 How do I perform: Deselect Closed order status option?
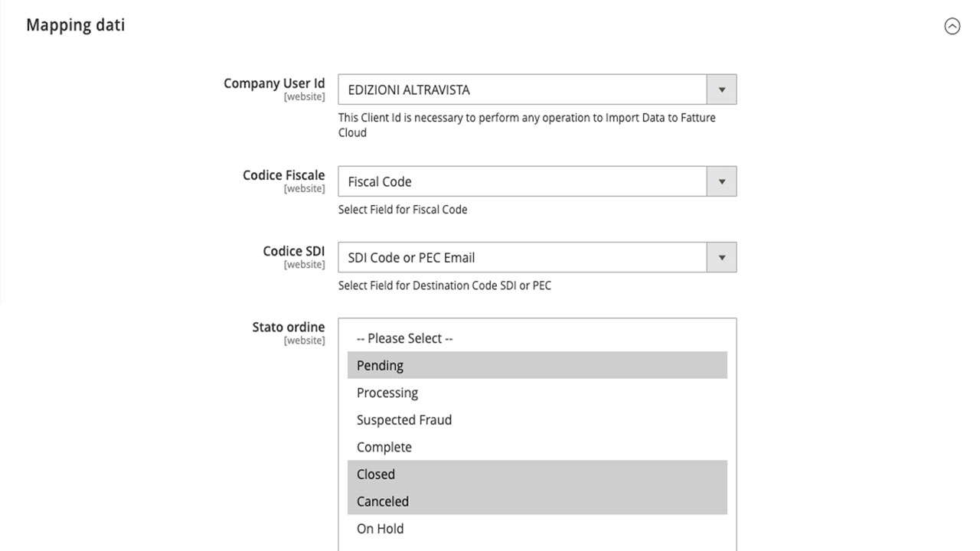click(x=376, y=474)
